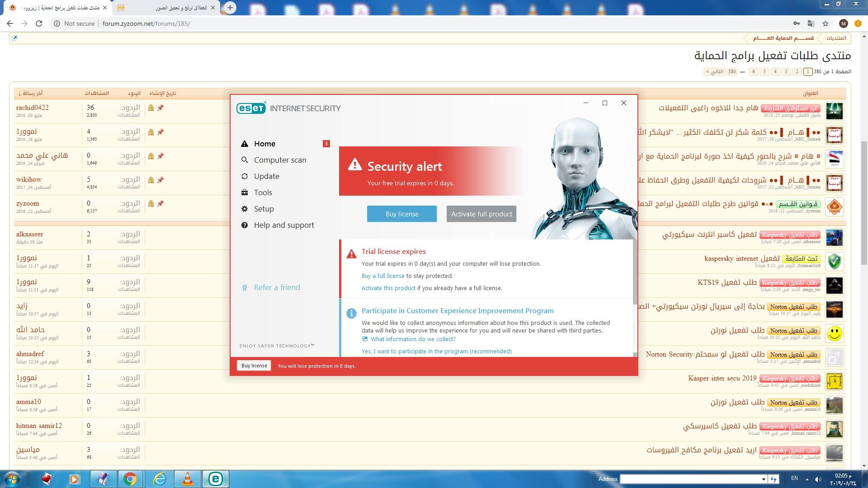Click the red notification badge showing 3

[326, 144]
